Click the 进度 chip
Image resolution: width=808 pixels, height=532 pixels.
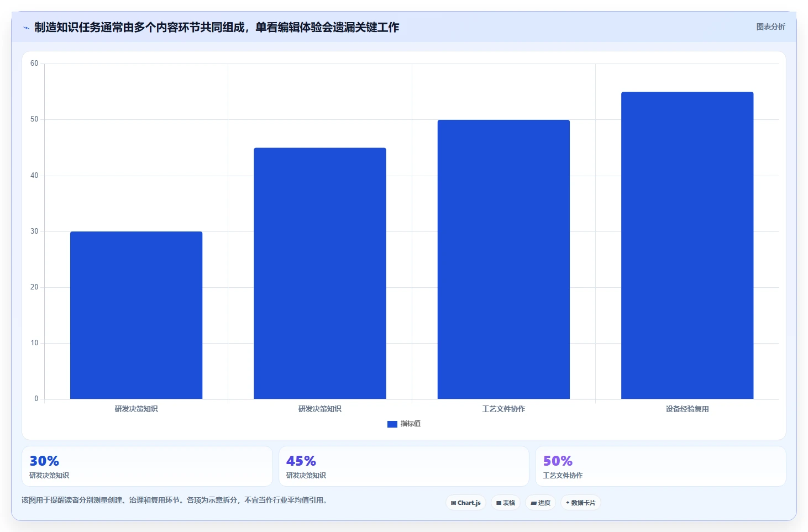click(x=541, y=503)
